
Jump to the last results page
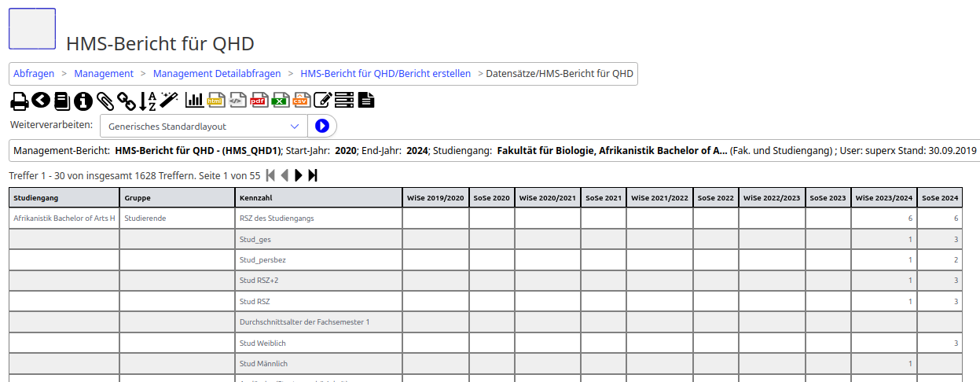click(x=313, y=175)
